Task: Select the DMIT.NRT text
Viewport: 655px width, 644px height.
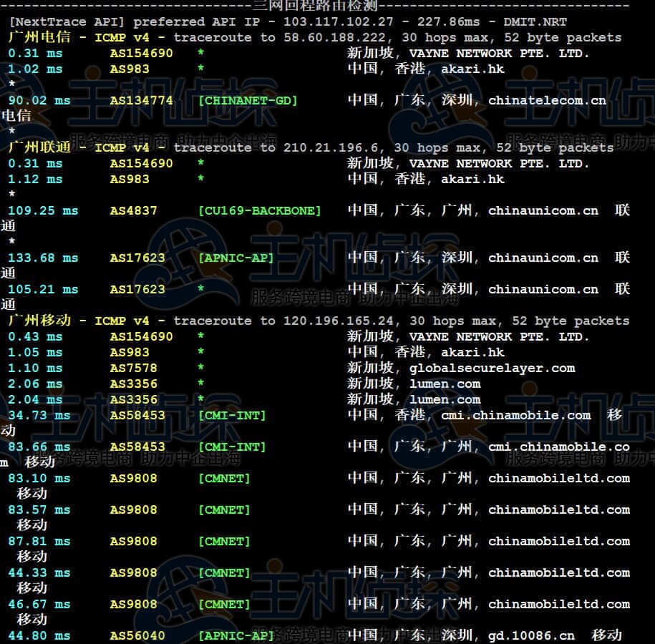Action: pos(535,21)
